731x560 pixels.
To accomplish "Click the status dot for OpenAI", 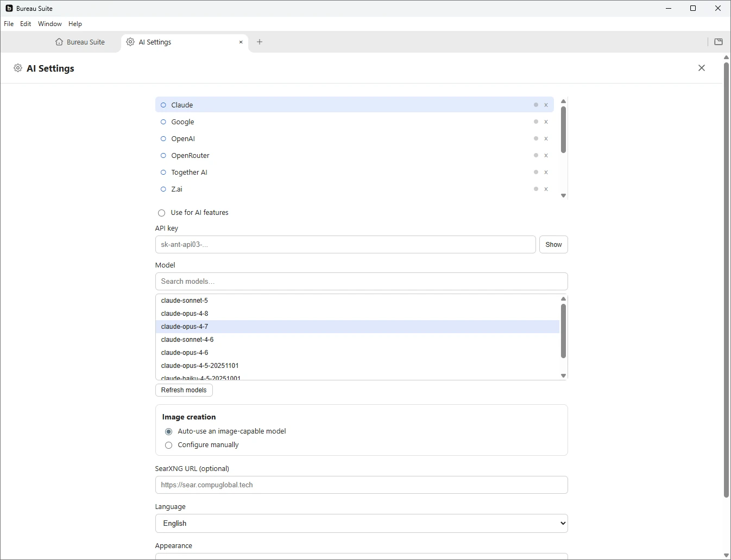I will pyautogui.click(x=536, y=138).
